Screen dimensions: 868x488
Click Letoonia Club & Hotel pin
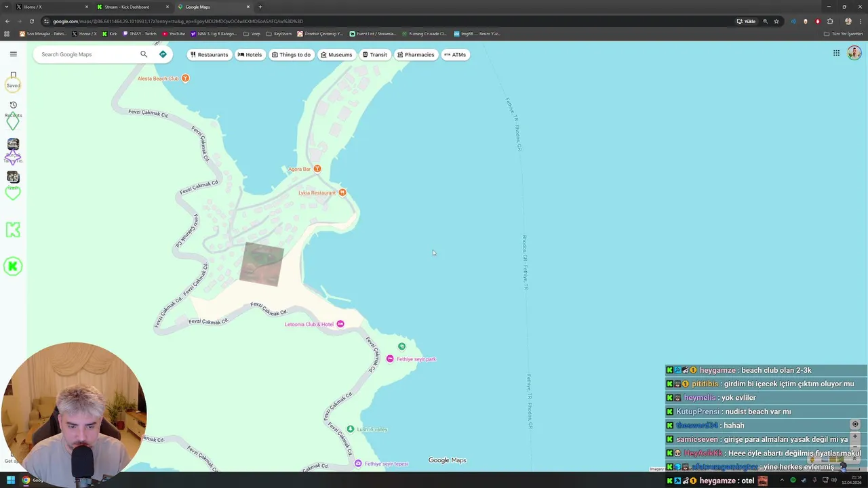[340, 324]
